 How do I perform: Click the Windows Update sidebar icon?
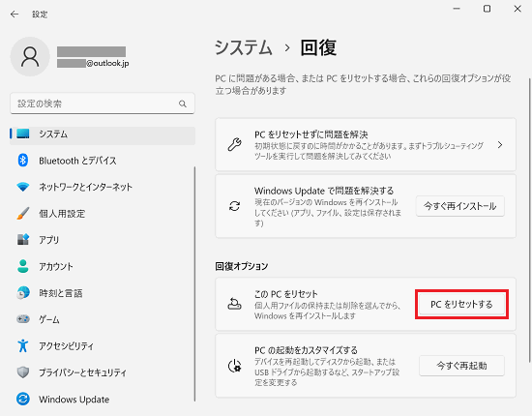pos(23,399)
